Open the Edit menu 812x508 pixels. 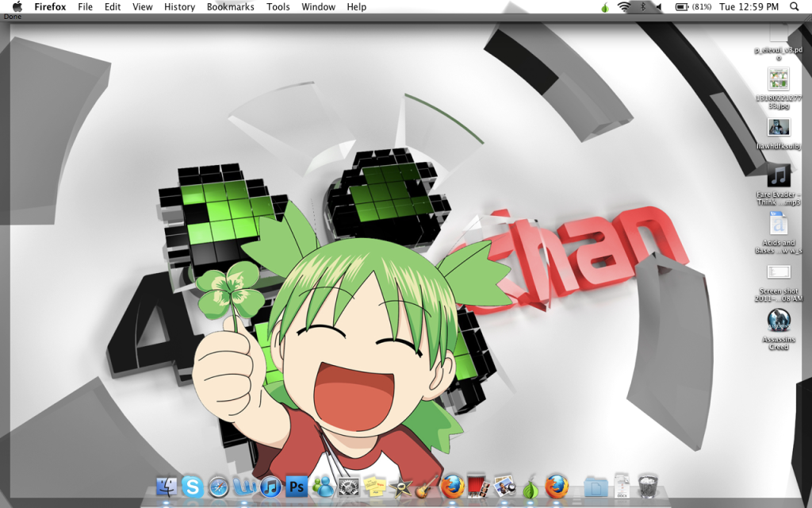[113, 6]
